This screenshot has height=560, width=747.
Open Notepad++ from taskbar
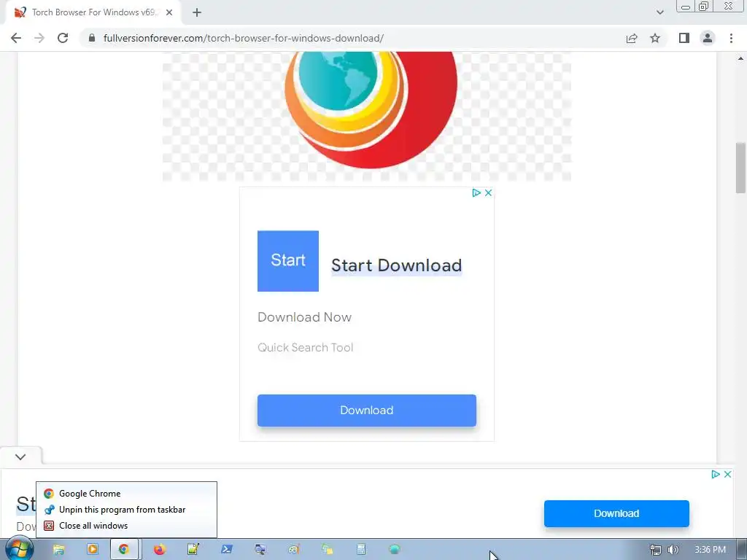[x=193, y=550]
